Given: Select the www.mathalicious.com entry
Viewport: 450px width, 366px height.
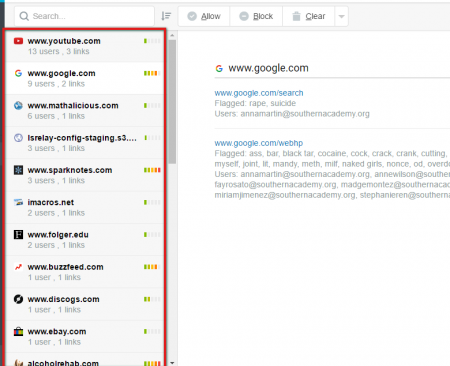Looking at the screenshot, I should 85,111.
